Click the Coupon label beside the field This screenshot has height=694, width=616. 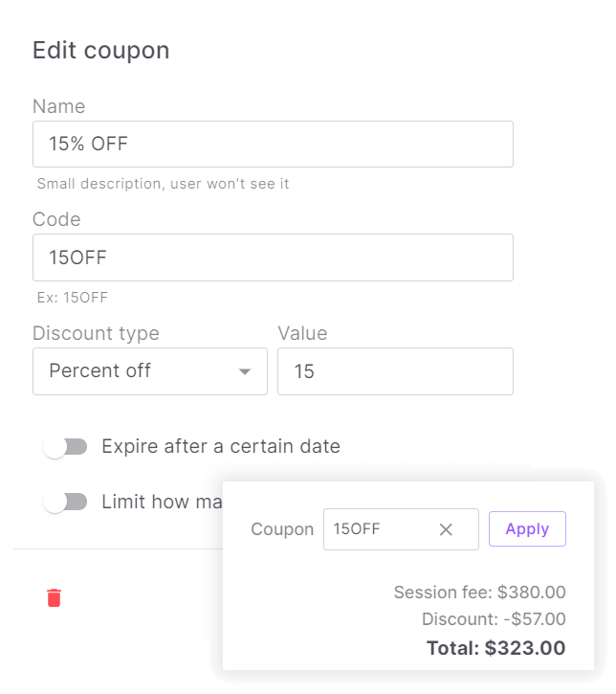[x=282, y=529]
